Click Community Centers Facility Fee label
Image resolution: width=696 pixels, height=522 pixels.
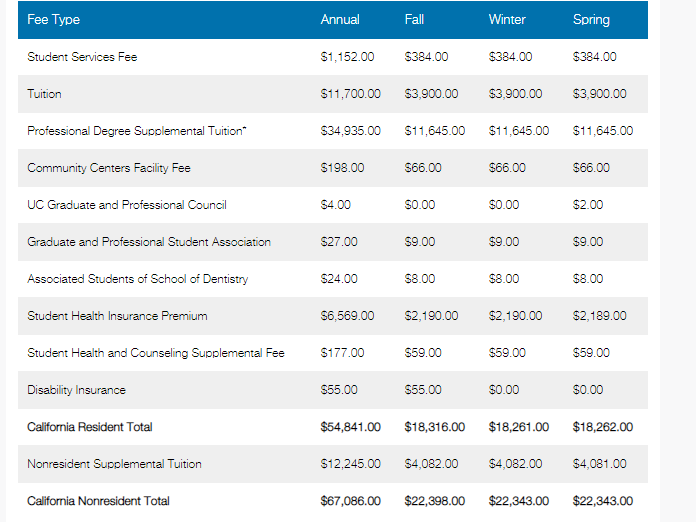[109, 168]
